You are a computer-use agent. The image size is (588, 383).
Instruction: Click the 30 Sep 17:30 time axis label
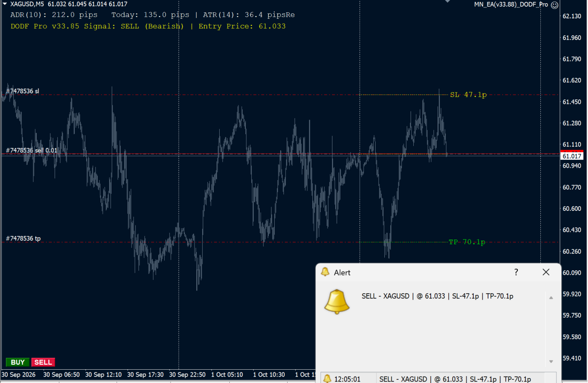tap(145, 375)
